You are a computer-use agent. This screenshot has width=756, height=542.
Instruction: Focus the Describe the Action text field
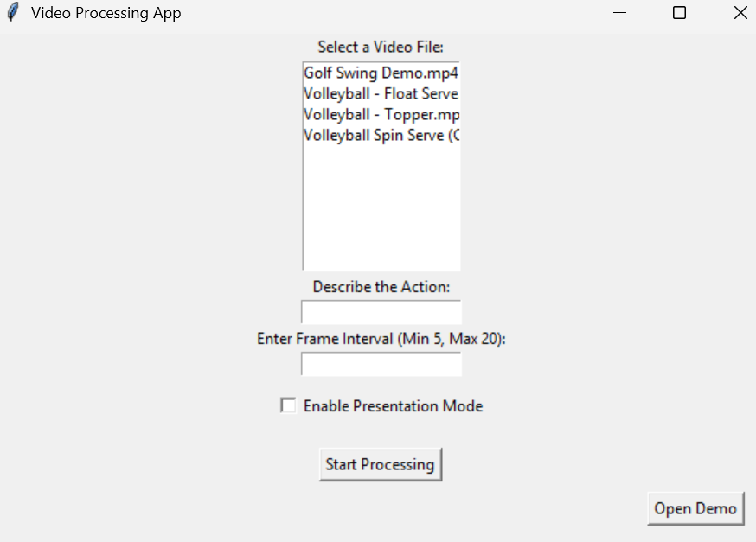(x=381, y=312)
